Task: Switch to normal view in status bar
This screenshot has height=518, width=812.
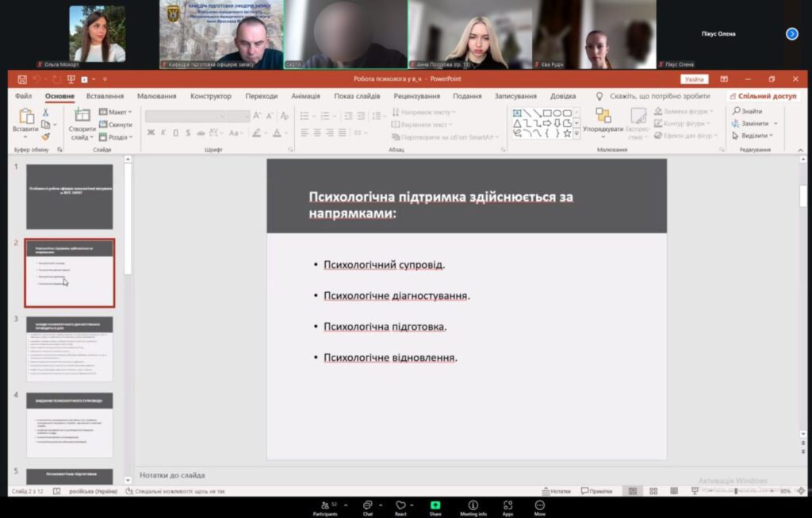Action: tap(632, 491)
